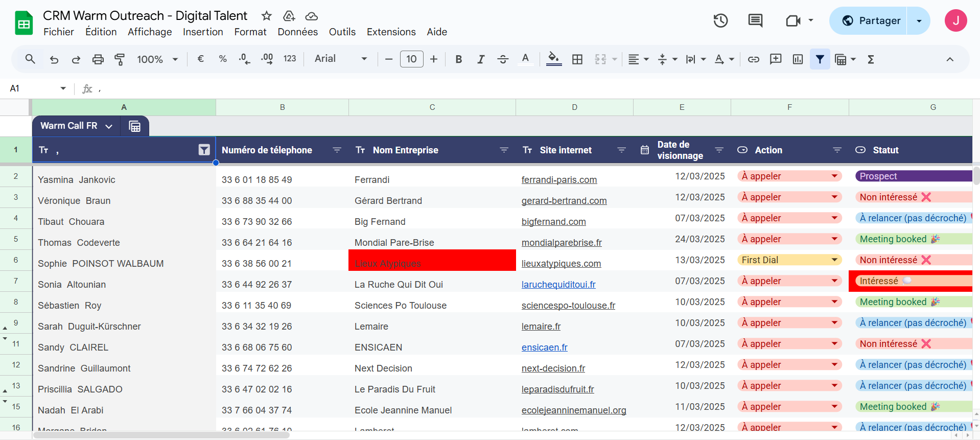Open the Extensions menu

(391, 32)
